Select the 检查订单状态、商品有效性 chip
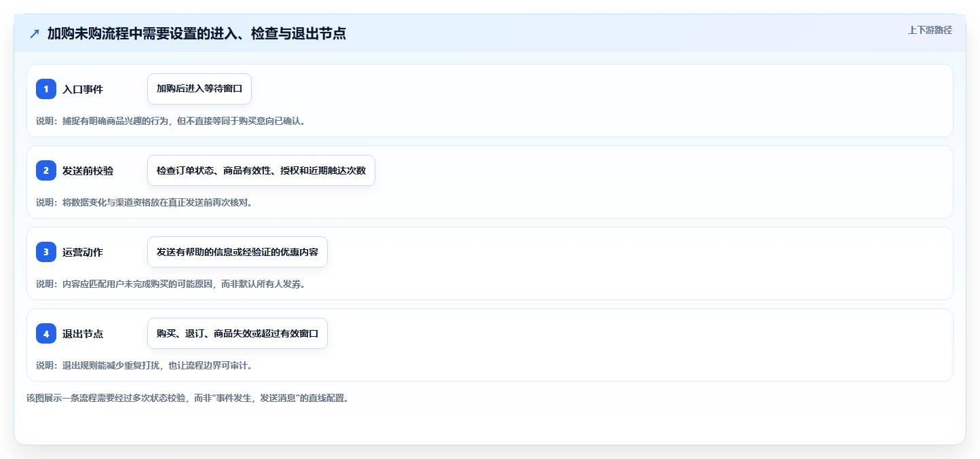The width and height of the screenshot is (980, 459). (261, 170)
